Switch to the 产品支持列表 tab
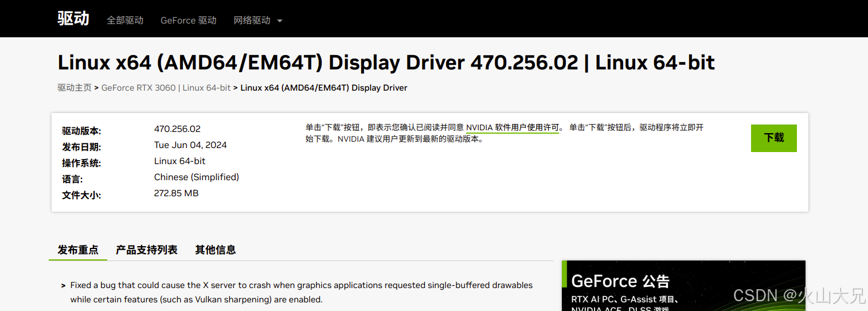Image resolution: width=868 pixels, height=311 pixels. click(x=147, y=250)
